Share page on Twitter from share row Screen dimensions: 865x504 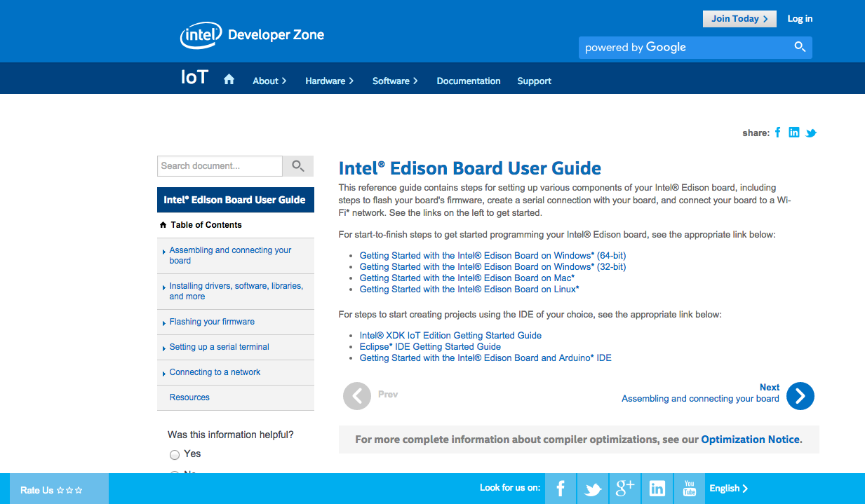(811, 133)
